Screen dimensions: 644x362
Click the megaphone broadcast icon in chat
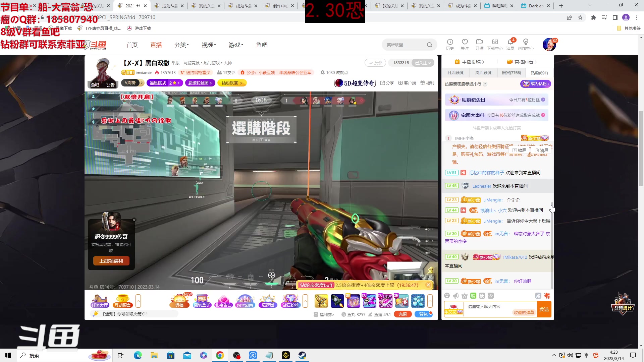[x=456, y=296]
